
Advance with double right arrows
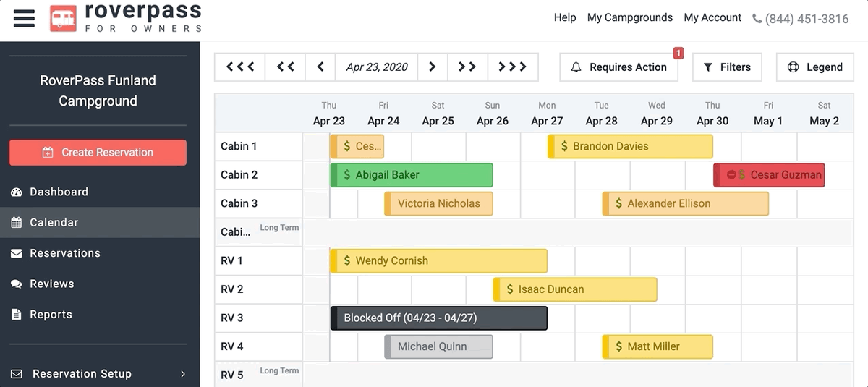point(467,67)
